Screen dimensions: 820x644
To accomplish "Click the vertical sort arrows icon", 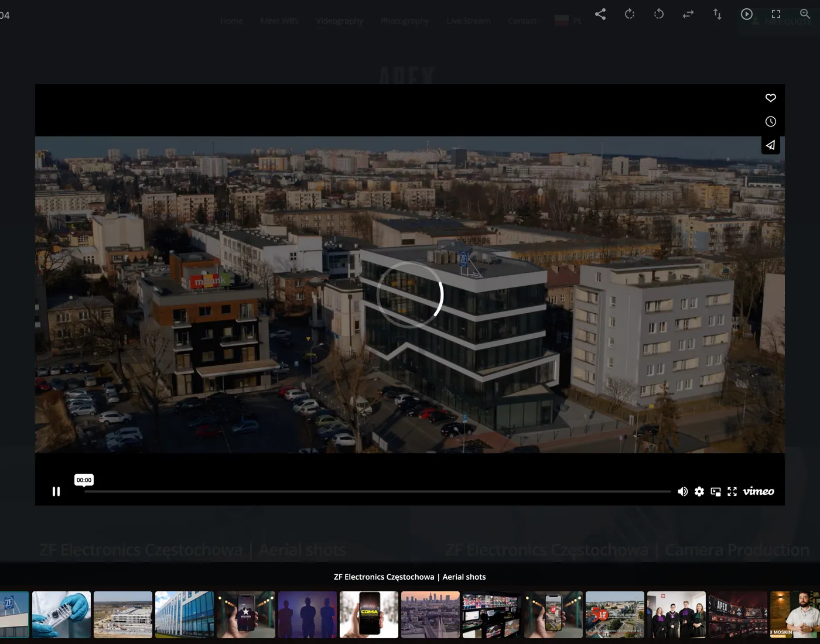I will (x=717, y=14).
